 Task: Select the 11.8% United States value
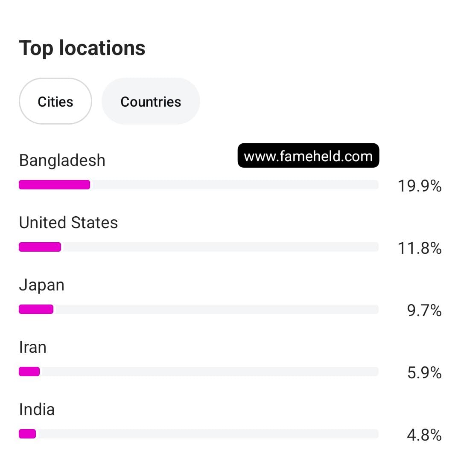(420, 248)
